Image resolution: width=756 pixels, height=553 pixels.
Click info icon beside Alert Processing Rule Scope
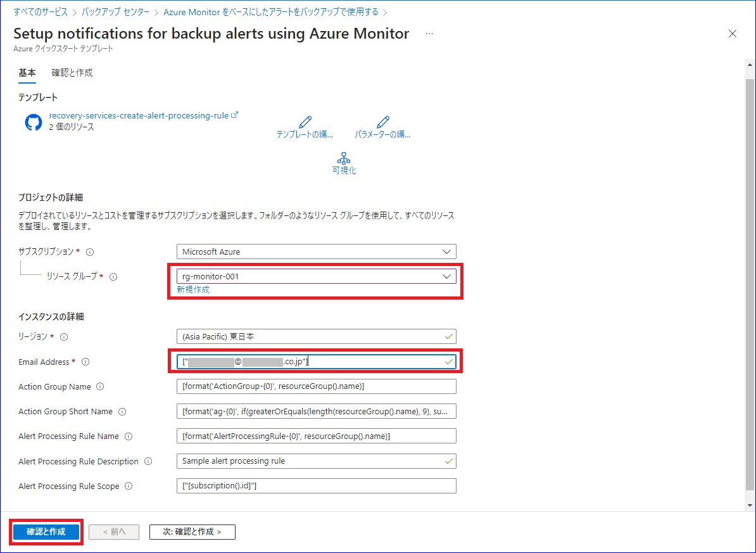click(x=129, y=486)
